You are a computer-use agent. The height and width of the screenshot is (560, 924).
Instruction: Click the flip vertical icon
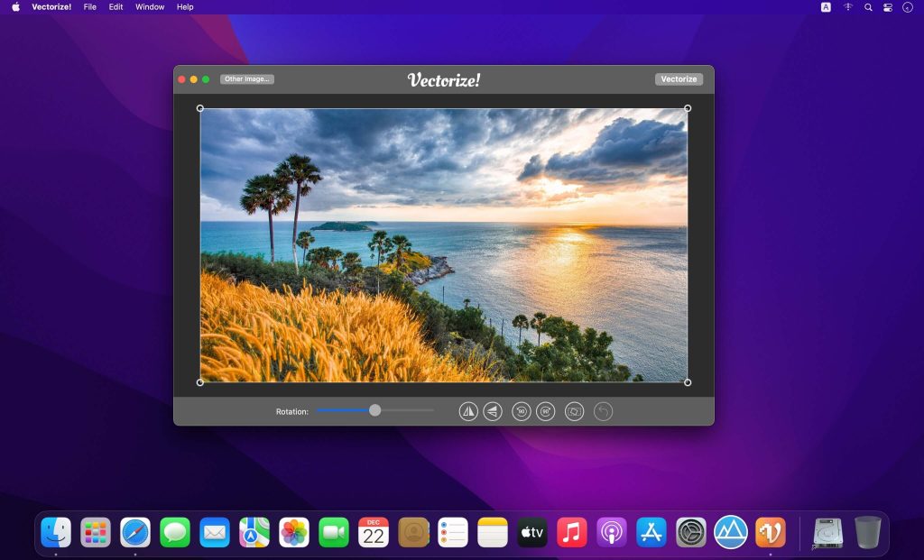tap(492, 411)
